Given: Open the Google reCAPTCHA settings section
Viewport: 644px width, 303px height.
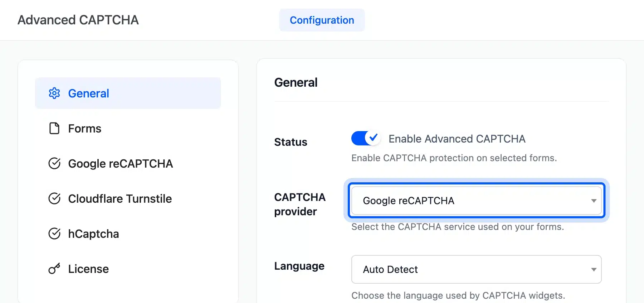Looking at the screenshot, I should point(128,163).
